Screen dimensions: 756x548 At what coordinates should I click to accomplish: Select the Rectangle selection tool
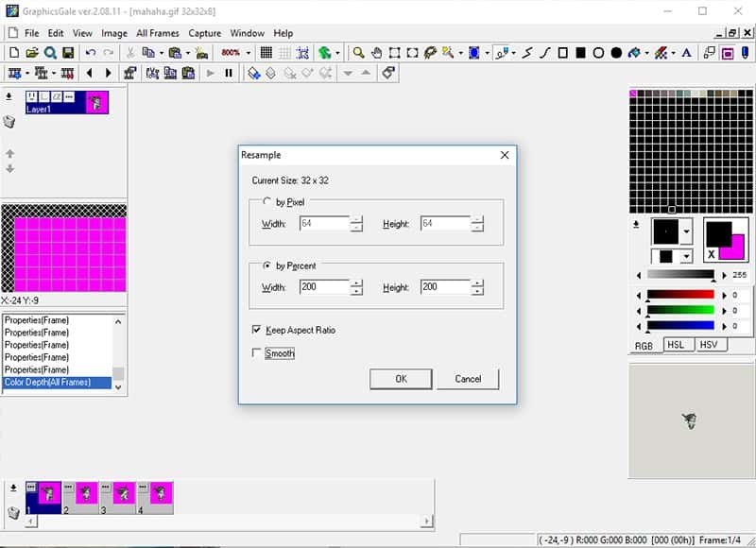click(394, 53)
